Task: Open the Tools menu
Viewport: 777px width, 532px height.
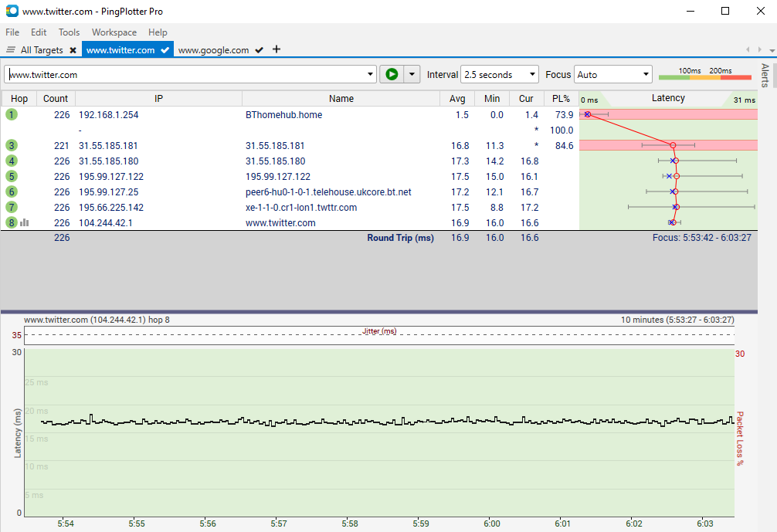Action: pyautogui.click(x=69, y=32)
